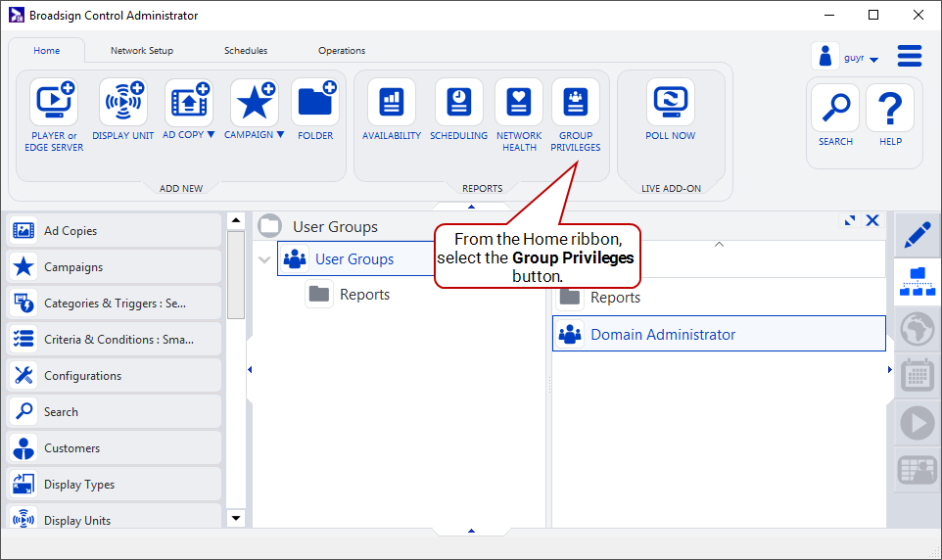This screenshot has height=560, width=942.
Task: Switch to the Network Setup tab
Action: (142, 51)
